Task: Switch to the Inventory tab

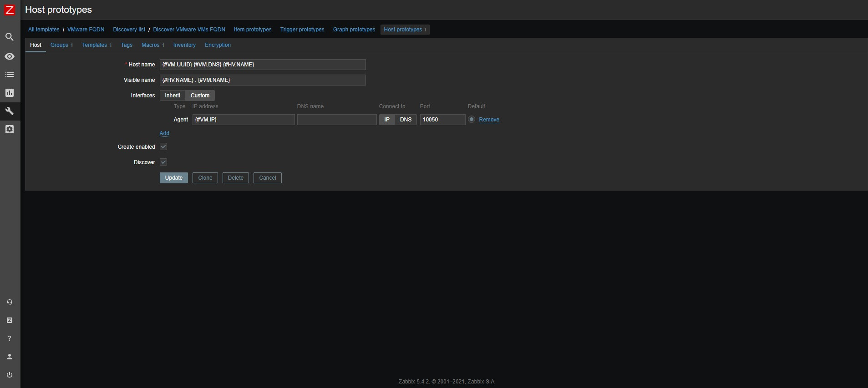Action: click(x=184, y=45)
